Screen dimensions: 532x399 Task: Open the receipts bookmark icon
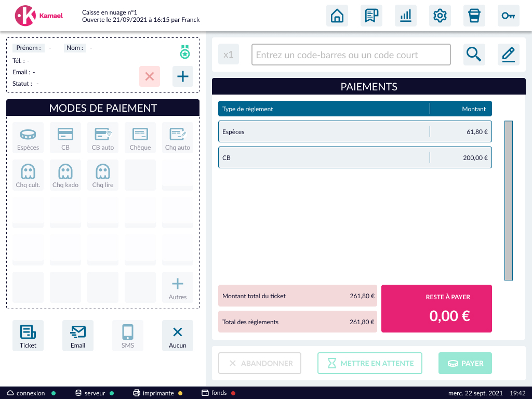(x=371, y=16)
